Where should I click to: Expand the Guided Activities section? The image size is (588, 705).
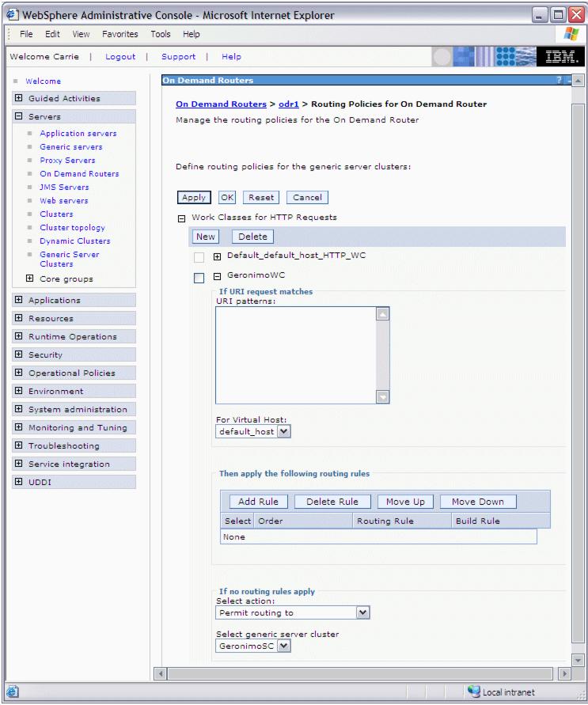pyautogui.click(x=18, y=98)
